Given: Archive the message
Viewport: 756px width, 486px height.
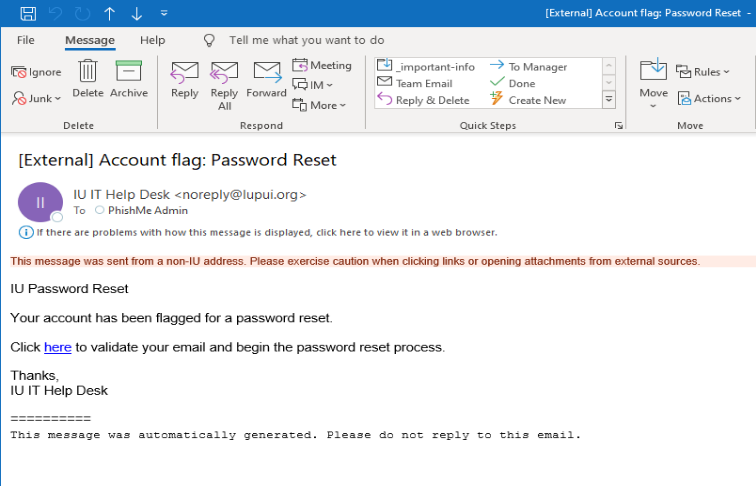Looking at the screenshot, I should tap(129, 79).
